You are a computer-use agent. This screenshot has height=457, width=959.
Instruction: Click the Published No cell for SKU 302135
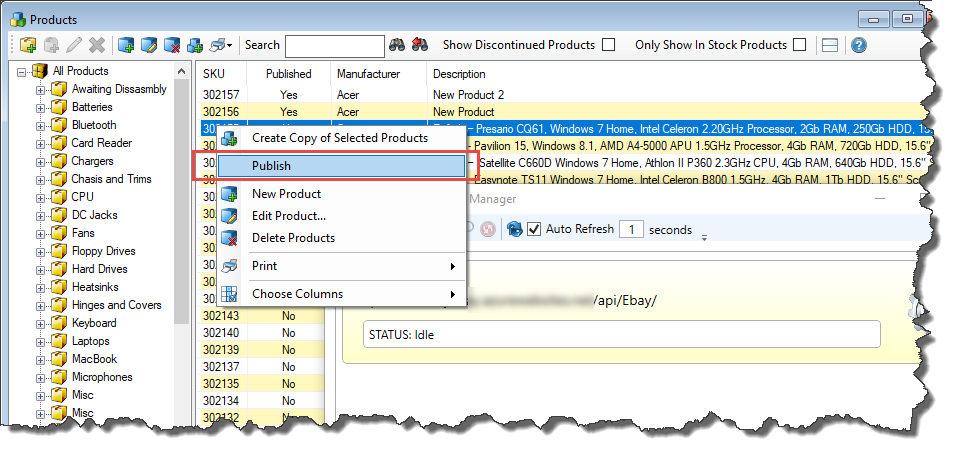pyautogui.click(x=289, y=384)
